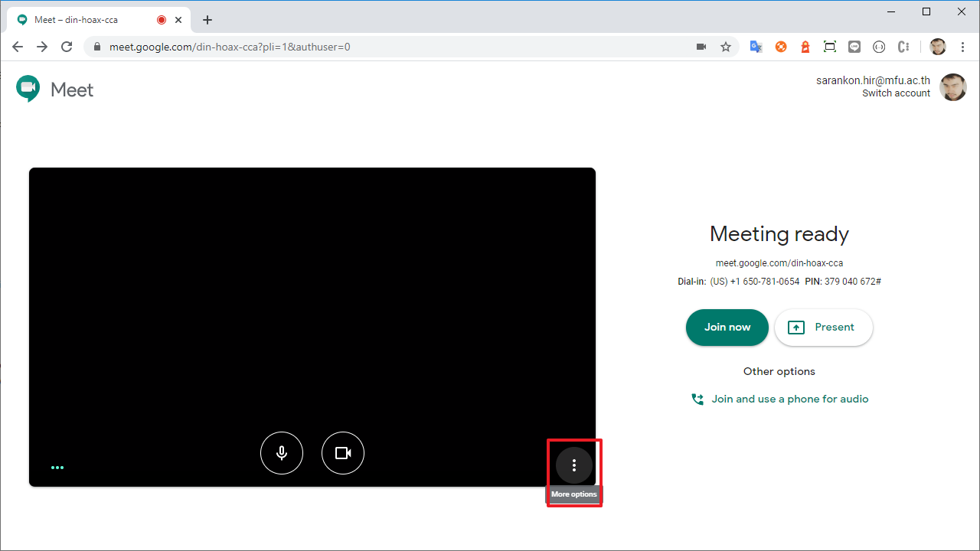Click the green audio level dots indicator
The height and width of the screenshot is (551, 980).
pyautogui.click(x=57, y=467)
